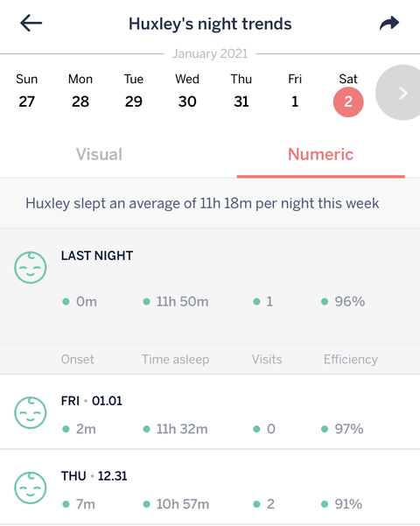
Task: Pick Thursday 31 in the week strip
Action: (241, 91)
